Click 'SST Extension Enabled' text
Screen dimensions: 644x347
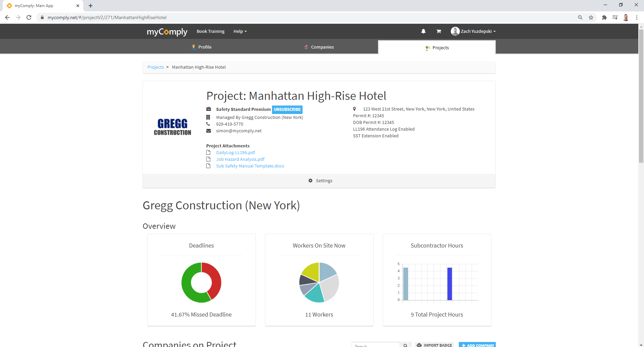click(x=376, y=136)
